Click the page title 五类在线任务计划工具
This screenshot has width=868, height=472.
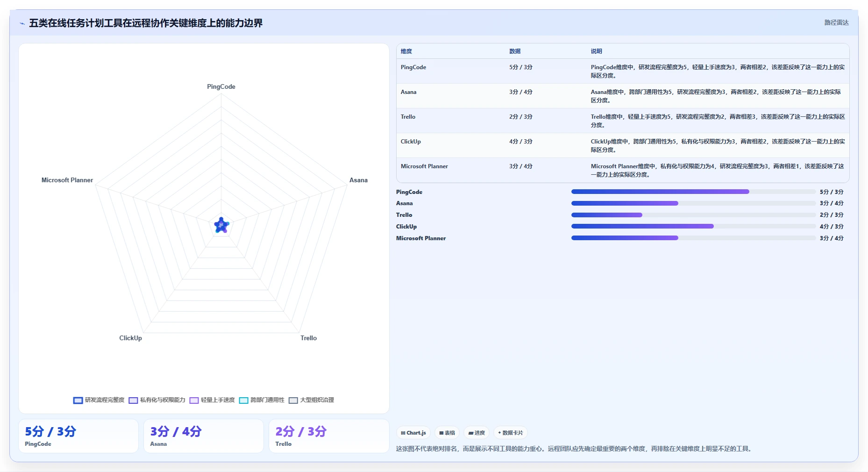[x=146, y=23]
